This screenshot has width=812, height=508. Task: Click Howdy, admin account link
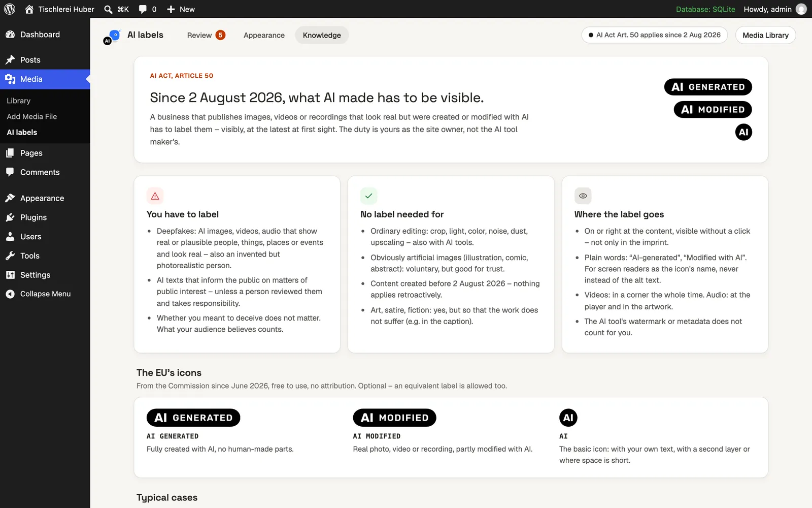(775, 9)
